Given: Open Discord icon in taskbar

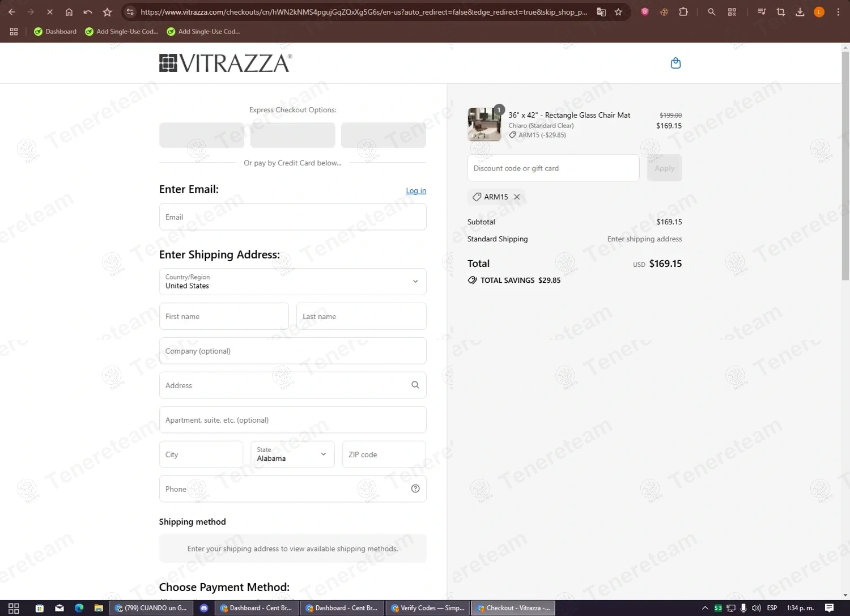Looking at the screenshot, I should point(204,608).
